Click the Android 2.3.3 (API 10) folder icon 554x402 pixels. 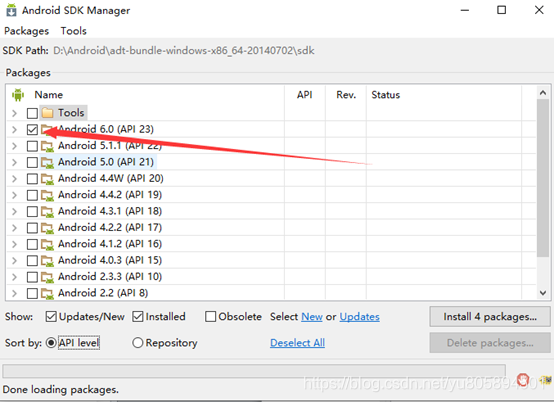click(x=47, y=277)
